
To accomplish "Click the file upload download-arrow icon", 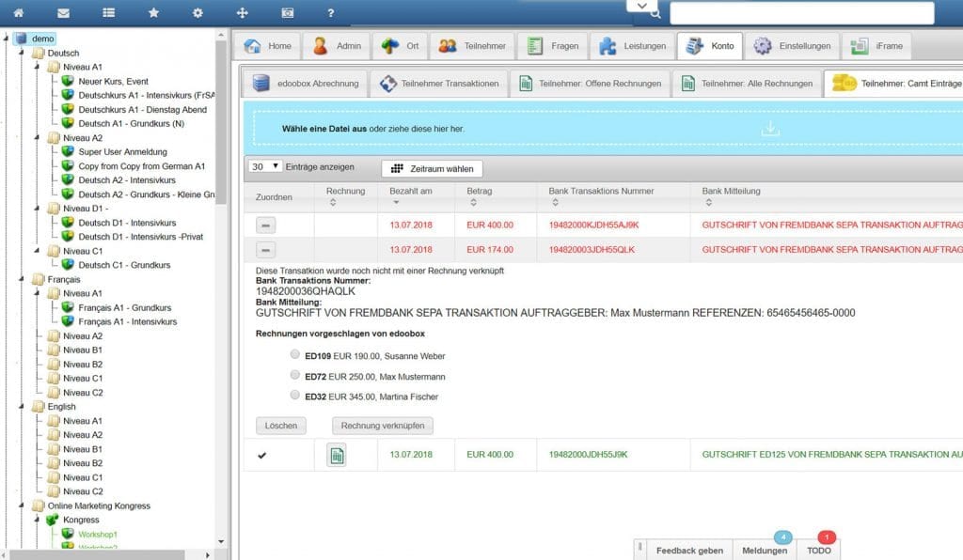I will pos(770,129).
